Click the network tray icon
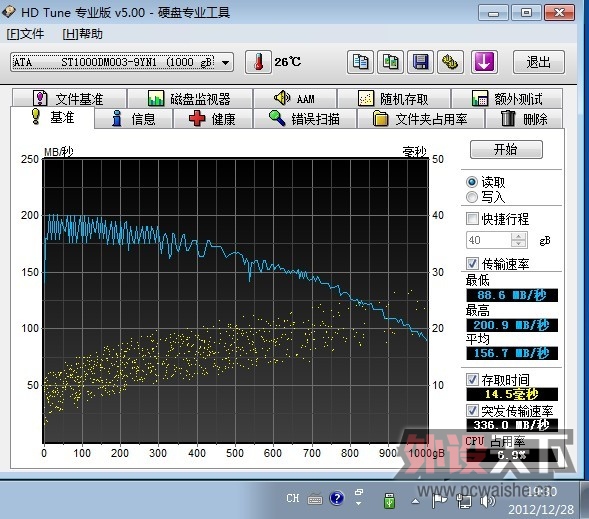Viewport: 589px width, 519px height. point(464,501)
